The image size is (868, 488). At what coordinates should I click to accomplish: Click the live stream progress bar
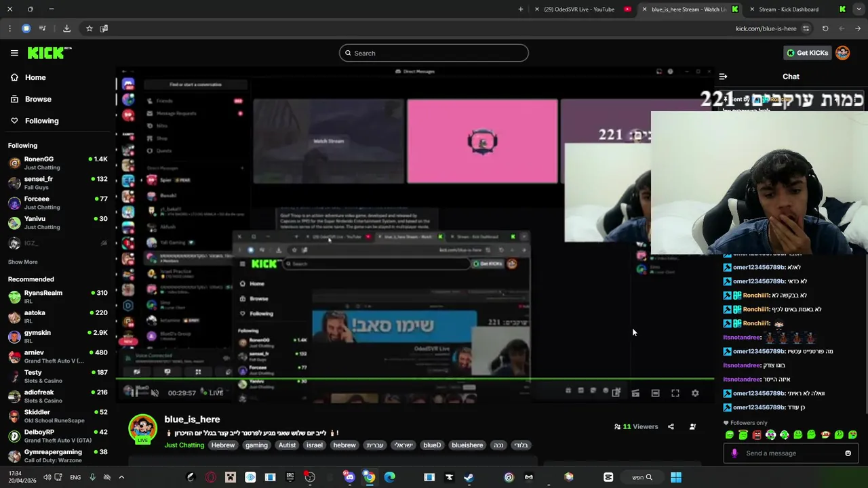pyautogui.click(x=415, y=380)
